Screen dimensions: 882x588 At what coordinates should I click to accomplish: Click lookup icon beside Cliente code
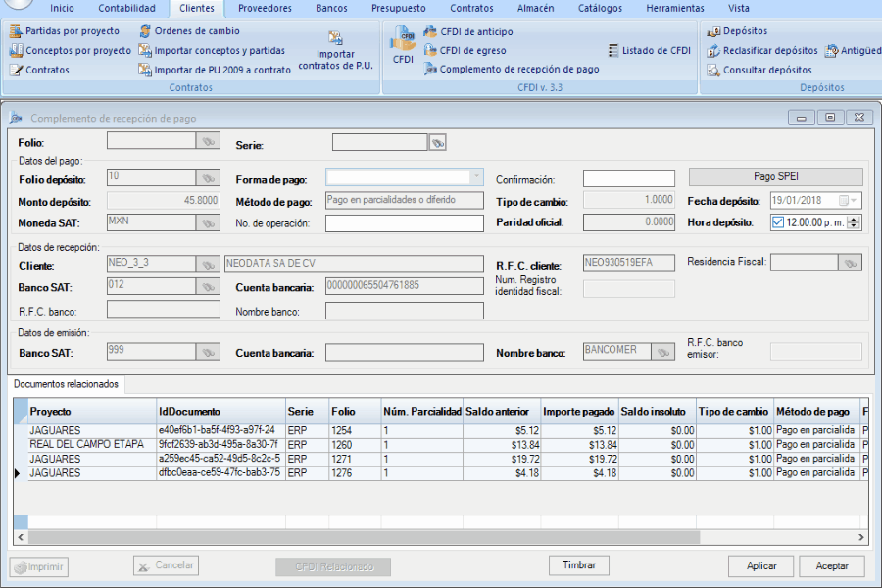[208, 264]
